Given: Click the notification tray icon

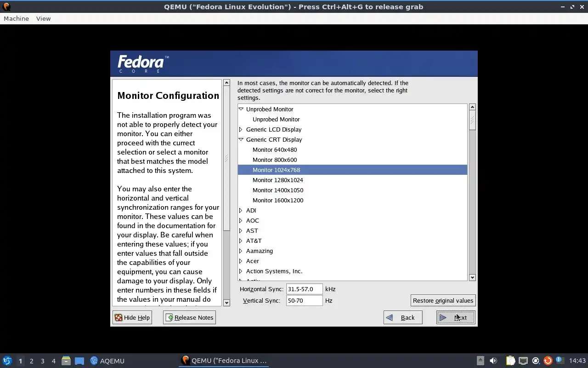Looking at the screenshot, I should [x=560, y=360].
